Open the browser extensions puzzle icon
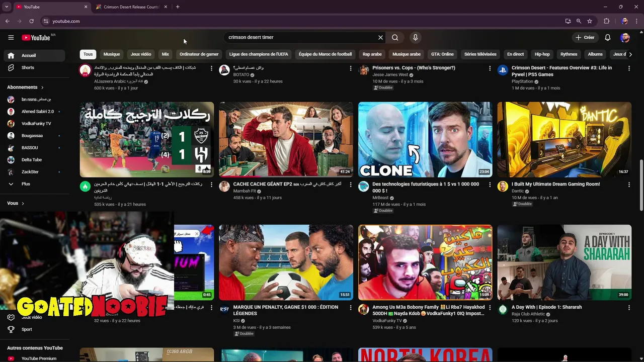644x362 pixels. coord(607,21)
